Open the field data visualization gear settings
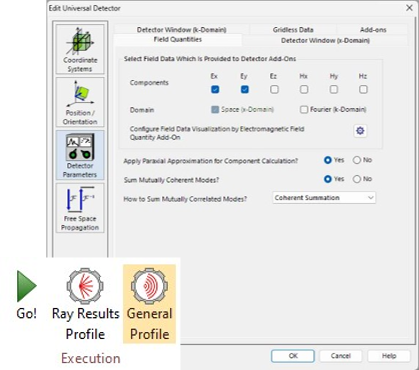The image size is (419, 370). coord(360,131)
